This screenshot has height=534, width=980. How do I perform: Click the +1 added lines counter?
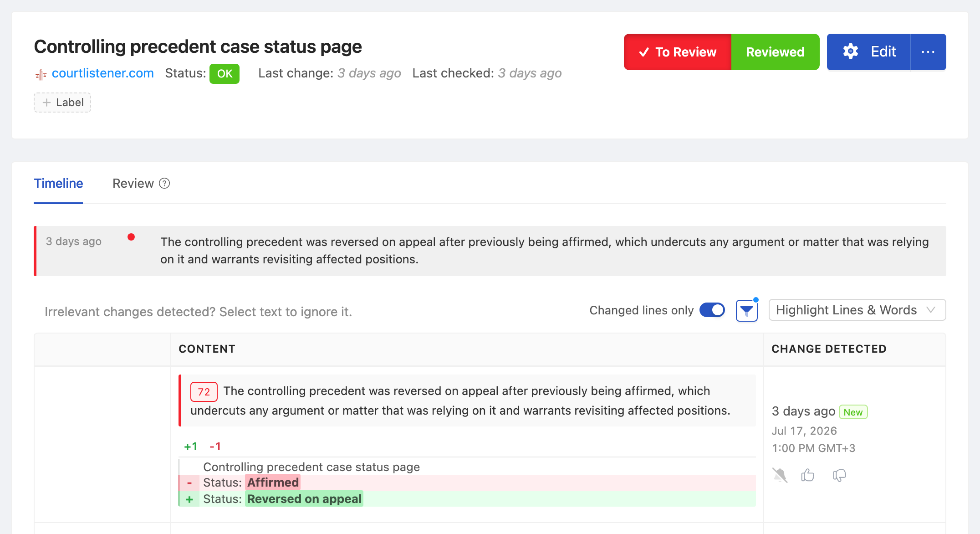pyautogui.click(x=191, y=447)
